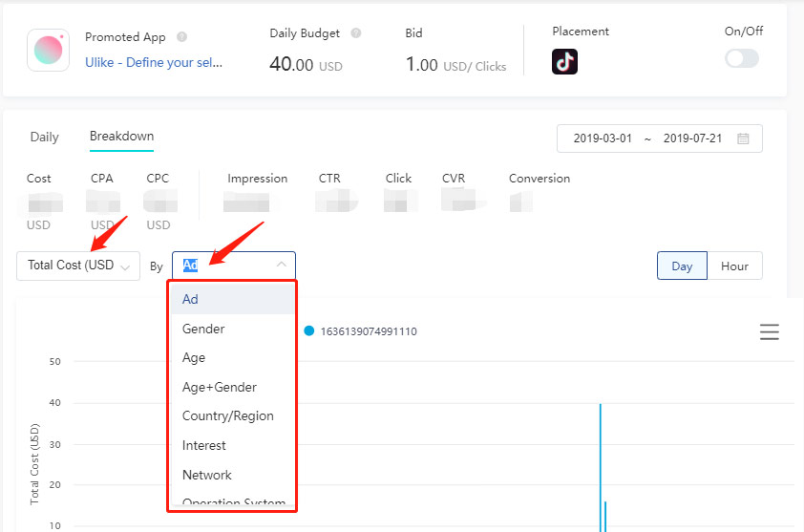Click the Ulike app icon thumbnail

48,50
